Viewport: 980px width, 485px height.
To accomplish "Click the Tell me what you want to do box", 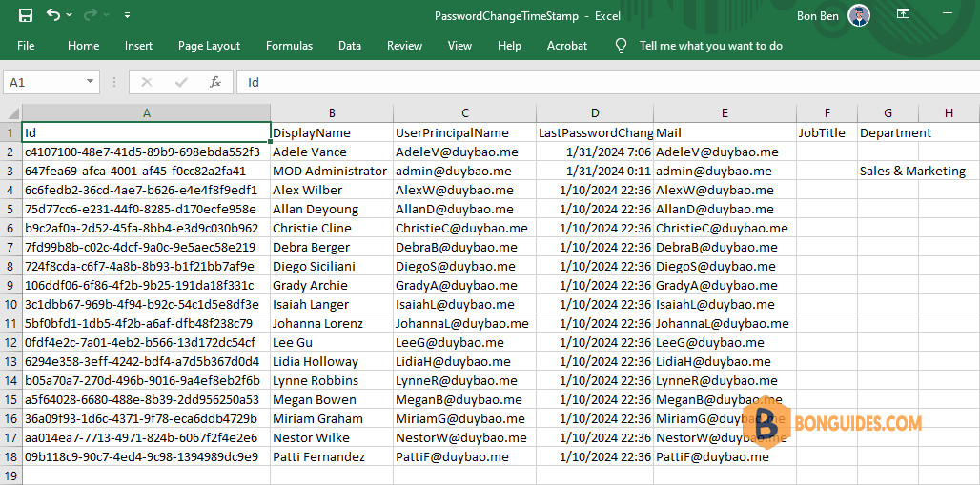I will [710, 46].
